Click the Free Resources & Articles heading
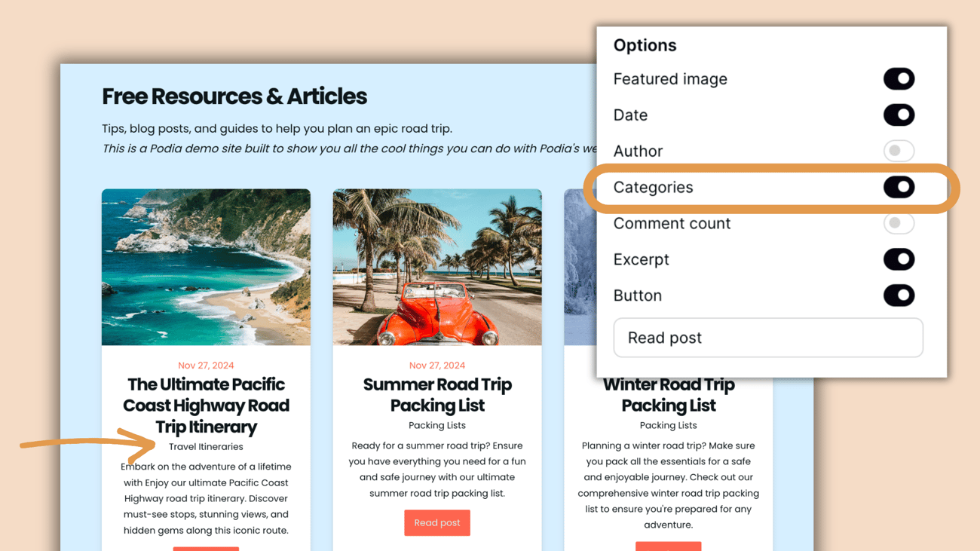 coord(234,96)
